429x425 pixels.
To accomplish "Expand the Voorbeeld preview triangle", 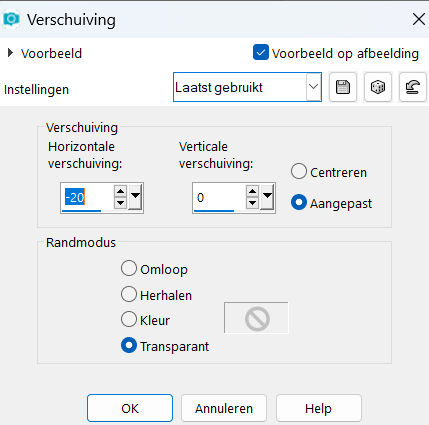I will [x=10, y=53].
